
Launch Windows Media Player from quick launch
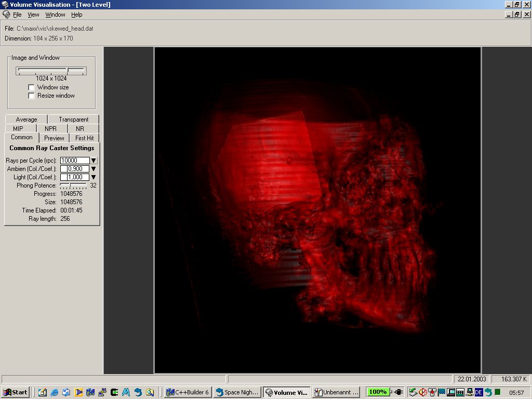pyautogui.click(x=78, y=392)
